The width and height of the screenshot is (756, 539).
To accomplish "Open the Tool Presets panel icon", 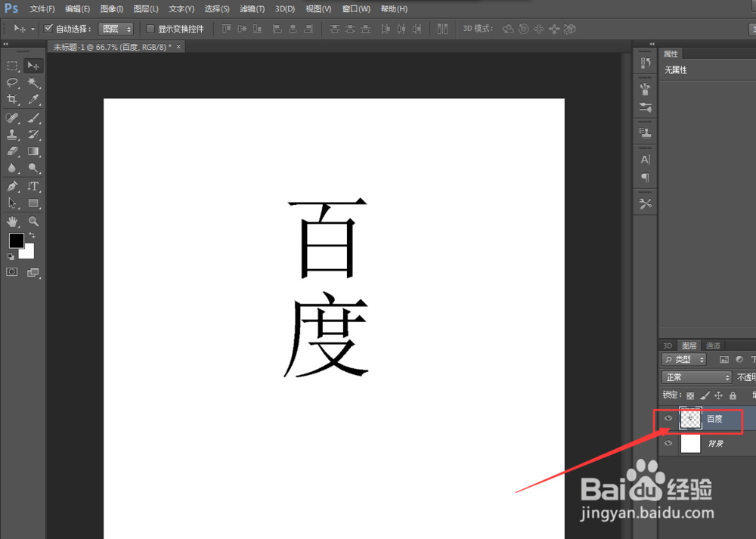I will [x=645, y=204].
